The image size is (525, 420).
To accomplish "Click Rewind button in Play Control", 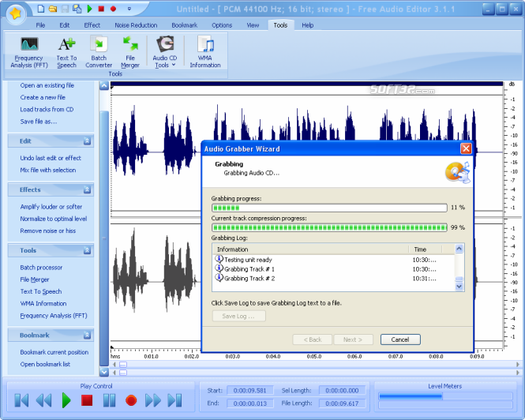I will (44, 400).
